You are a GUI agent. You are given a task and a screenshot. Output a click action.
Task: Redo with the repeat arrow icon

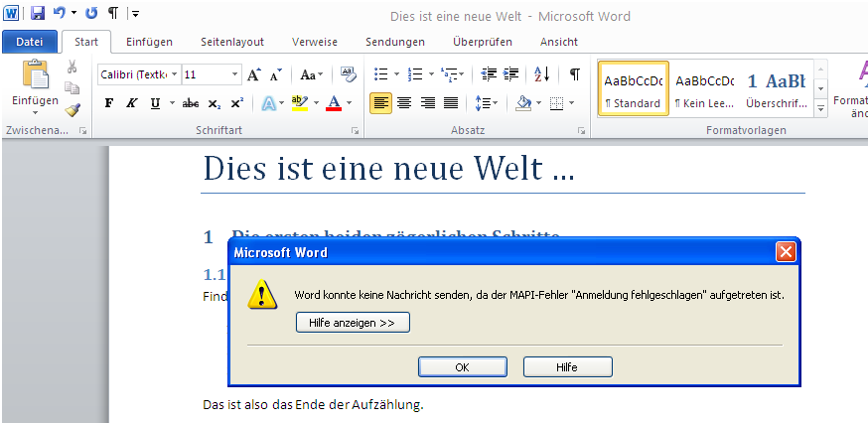[x=92, y=13]
